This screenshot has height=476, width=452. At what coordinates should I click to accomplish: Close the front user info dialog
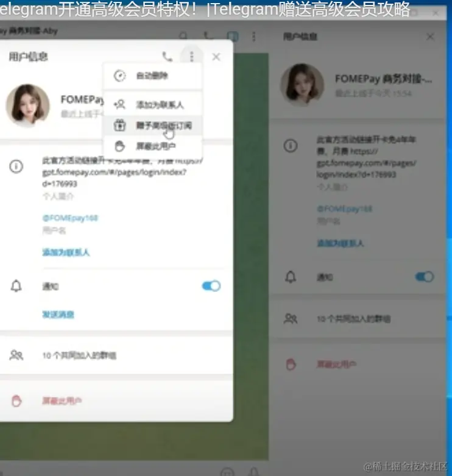[x=216, y=57]
